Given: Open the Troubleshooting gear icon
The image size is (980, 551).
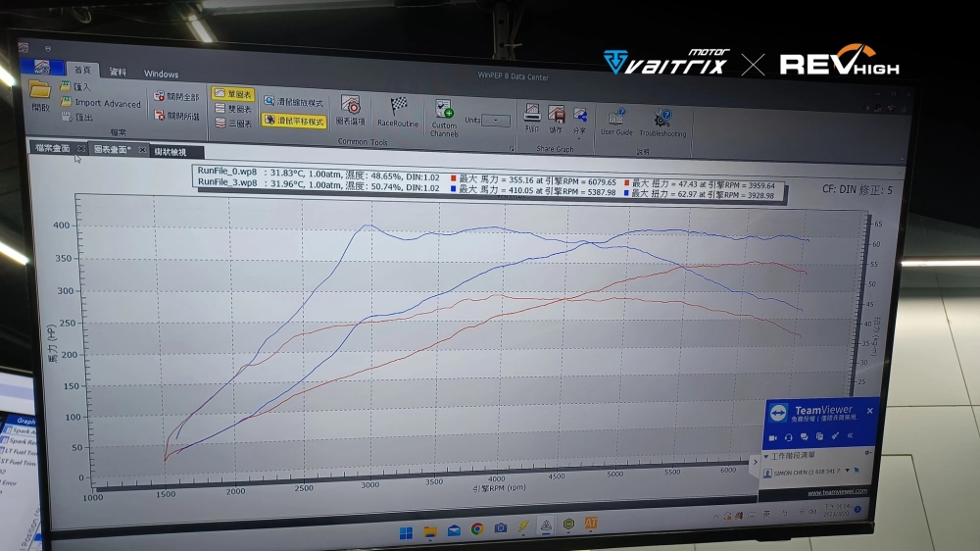Looking at the screenshot, I should pos(663,119).
